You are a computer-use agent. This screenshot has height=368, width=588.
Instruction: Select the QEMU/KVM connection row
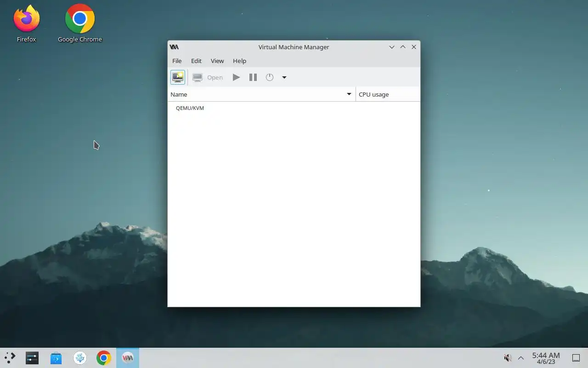click(x=294, y=108)
